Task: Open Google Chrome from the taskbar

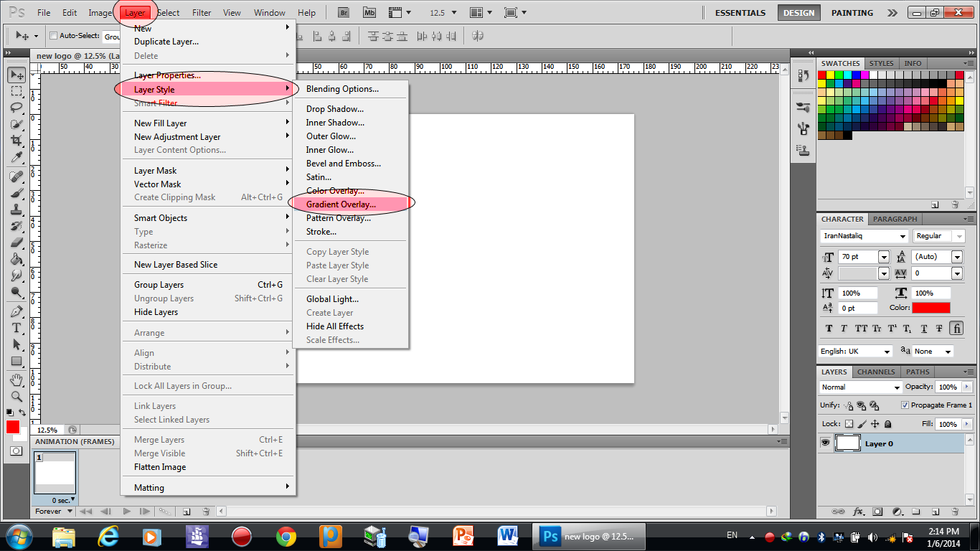Action: pos(286,536)
